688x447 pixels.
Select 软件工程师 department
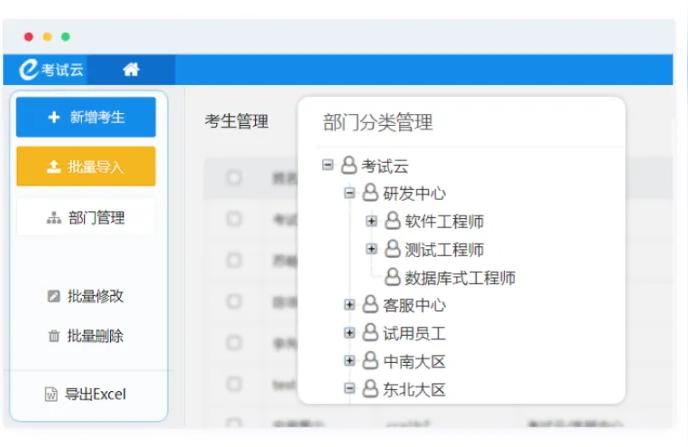(x=444, y=222)
